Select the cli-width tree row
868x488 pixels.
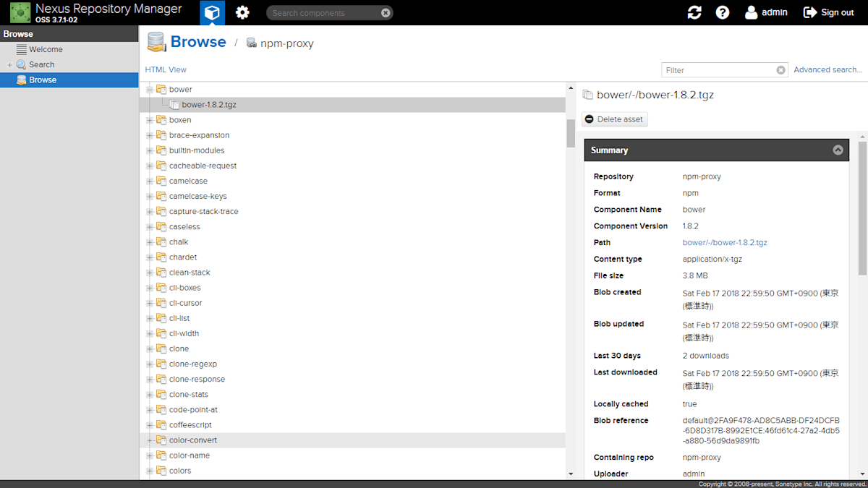[352, 333]
